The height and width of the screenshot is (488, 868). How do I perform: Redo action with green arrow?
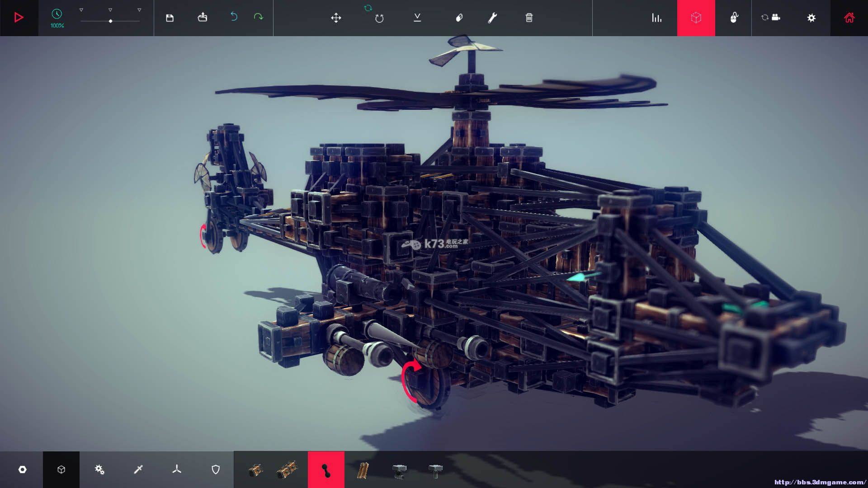tap(258, 17)
